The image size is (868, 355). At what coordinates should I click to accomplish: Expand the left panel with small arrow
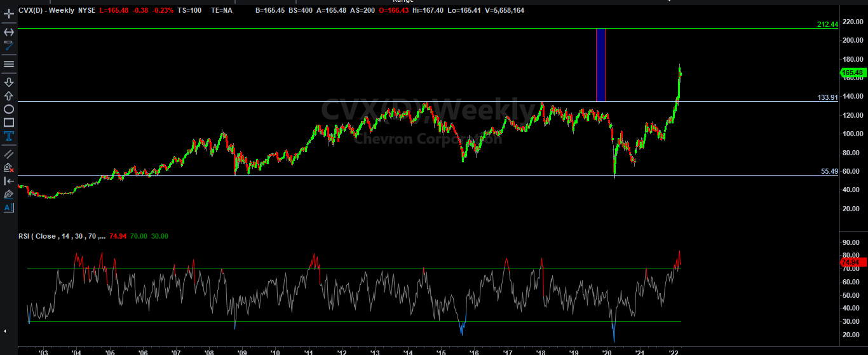coord(5,331)
